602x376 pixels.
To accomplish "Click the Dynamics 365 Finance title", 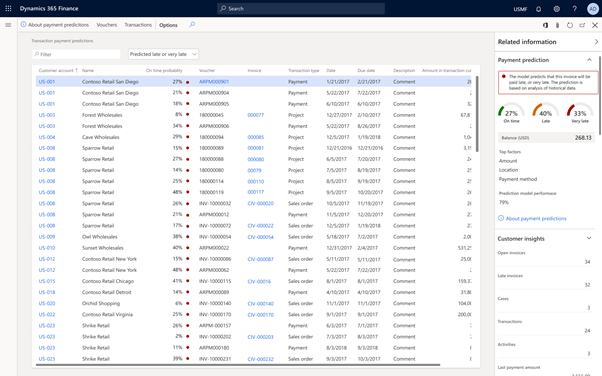I will [49, 8].
